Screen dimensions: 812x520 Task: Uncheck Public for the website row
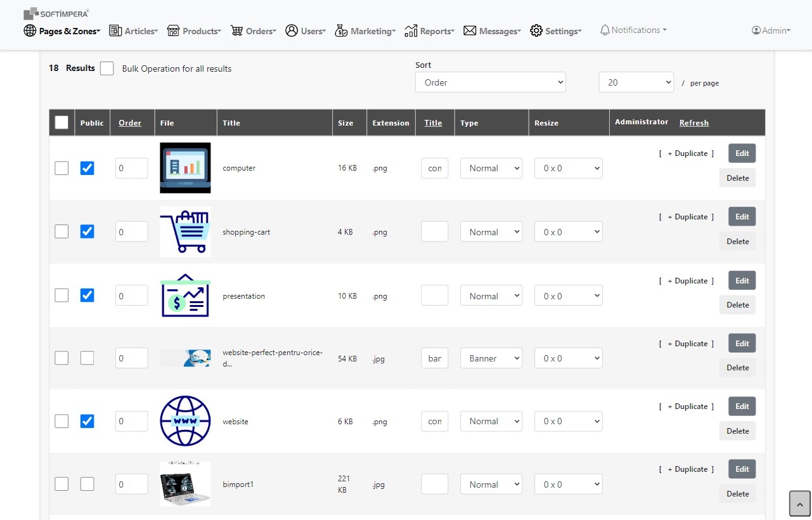[x=87, y=421]
